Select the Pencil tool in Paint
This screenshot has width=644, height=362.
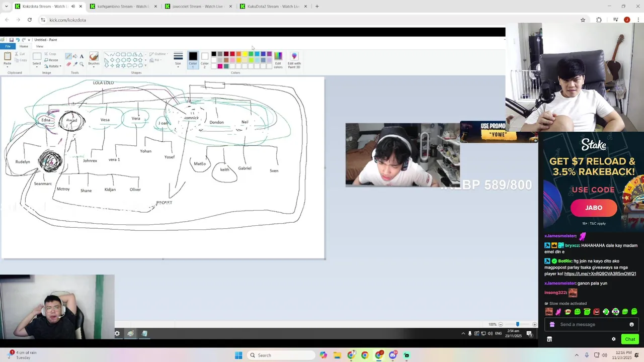(68, 56)
